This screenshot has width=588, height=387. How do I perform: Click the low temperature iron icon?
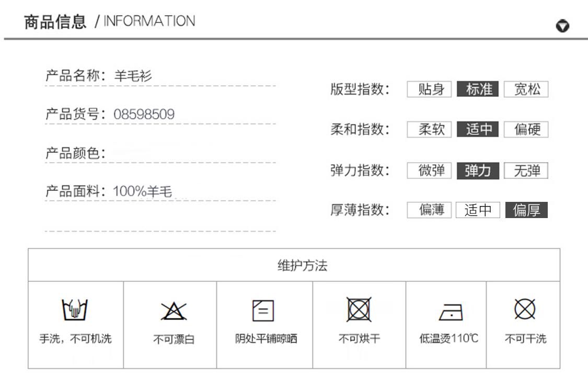(x=449, y=312)
